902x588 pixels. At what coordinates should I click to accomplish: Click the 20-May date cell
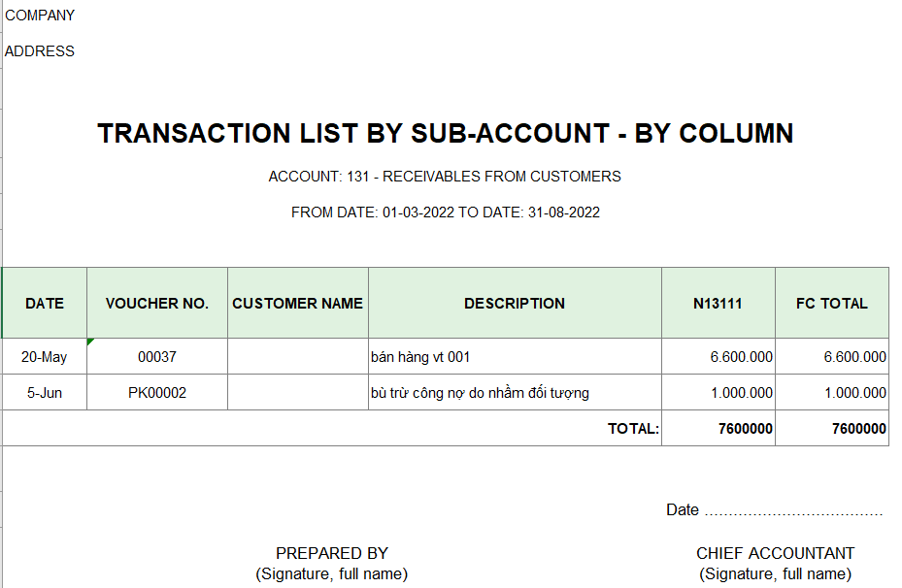click(x=45, y=357)
